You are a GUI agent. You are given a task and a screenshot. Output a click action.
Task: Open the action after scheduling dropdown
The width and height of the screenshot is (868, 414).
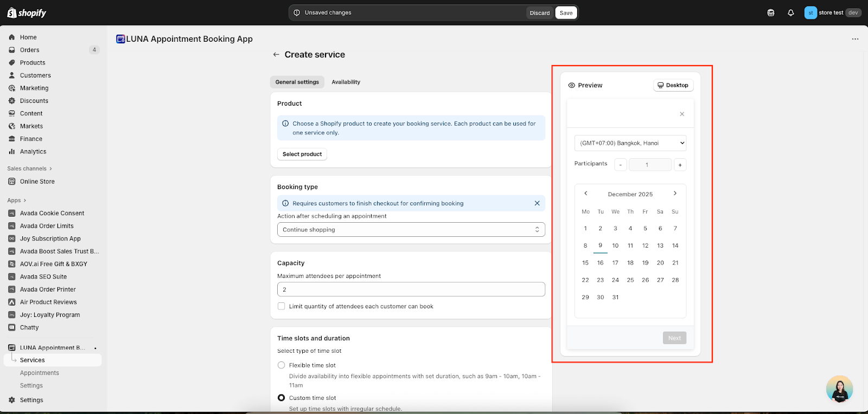point(411,230)
